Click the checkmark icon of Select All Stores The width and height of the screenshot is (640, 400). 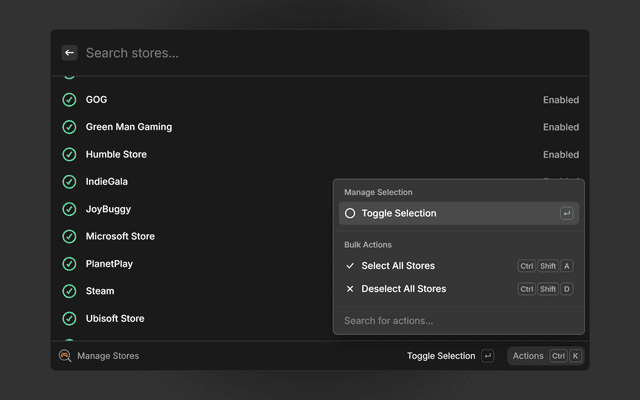click(350, 266)
